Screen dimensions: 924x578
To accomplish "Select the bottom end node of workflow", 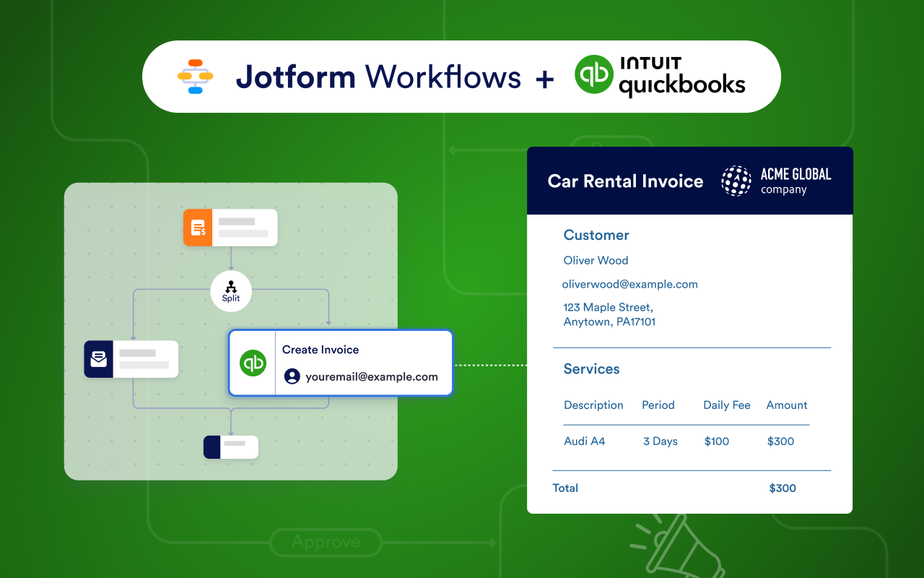I will tap(230, 447).
